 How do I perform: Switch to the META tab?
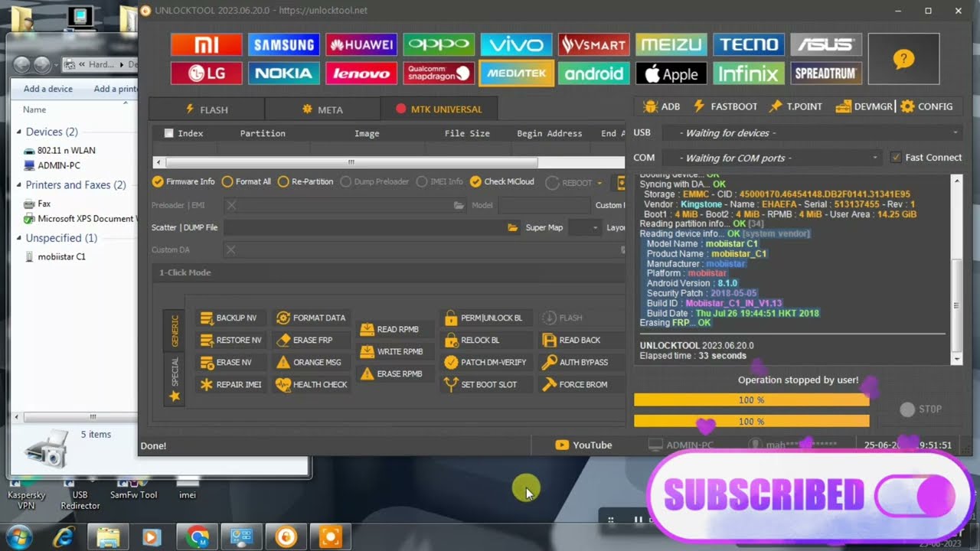tap(322, 109)
